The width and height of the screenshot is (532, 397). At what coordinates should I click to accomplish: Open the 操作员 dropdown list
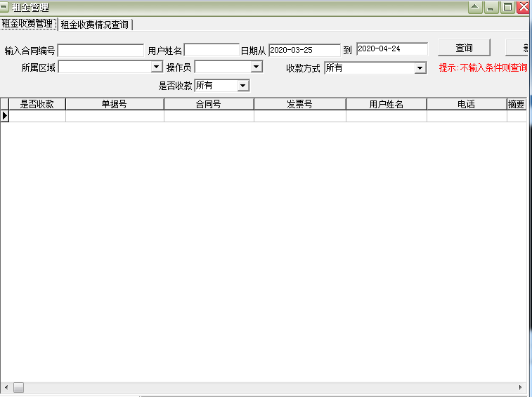(257, 67)
